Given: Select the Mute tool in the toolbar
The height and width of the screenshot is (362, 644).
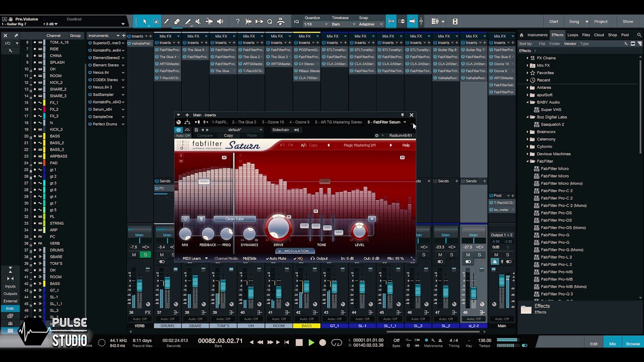Looking at the screenshot, I should click(198, 22).
